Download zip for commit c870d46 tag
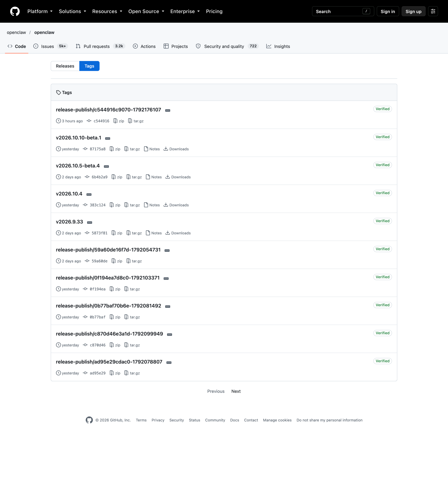 coord(115,345)
